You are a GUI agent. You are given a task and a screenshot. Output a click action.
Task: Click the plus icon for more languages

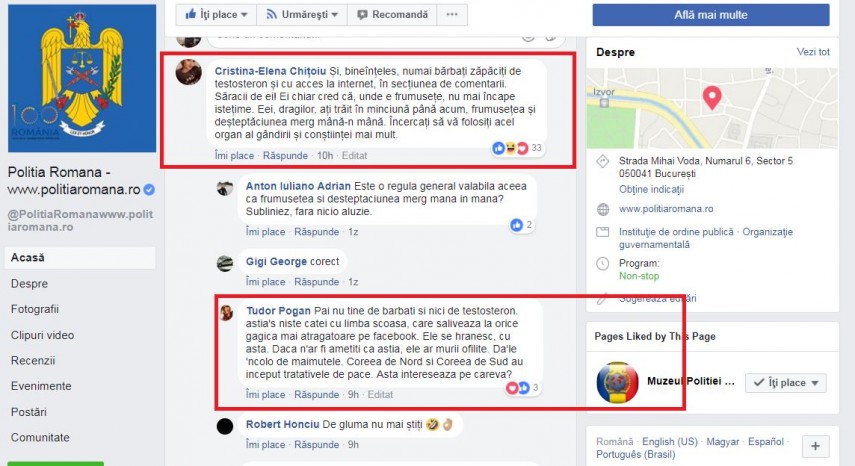click(815, 446)
